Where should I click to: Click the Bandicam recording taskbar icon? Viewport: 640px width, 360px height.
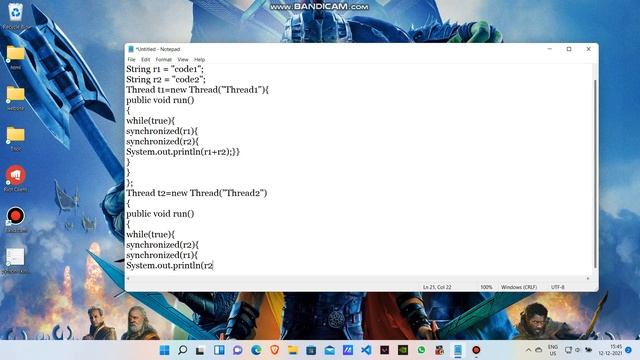coord(476,350)
